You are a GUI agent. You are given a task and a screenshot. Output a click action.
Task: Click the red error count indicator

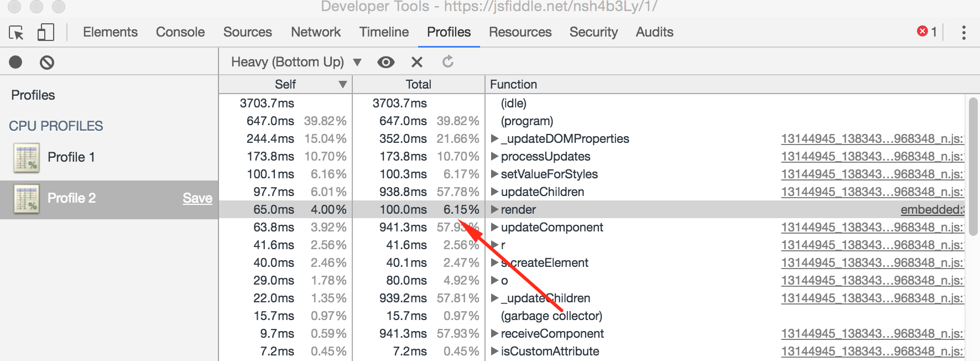click(x=927, y=32)
